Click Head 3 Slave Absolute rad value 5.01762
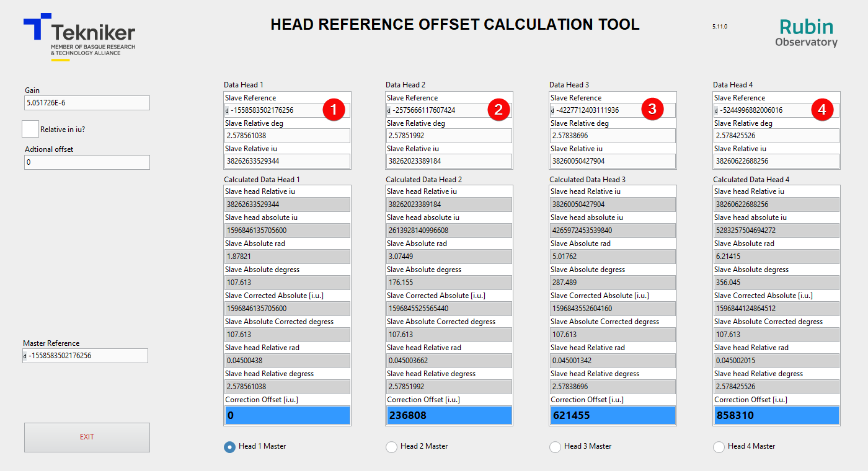 tap(613, 257)
